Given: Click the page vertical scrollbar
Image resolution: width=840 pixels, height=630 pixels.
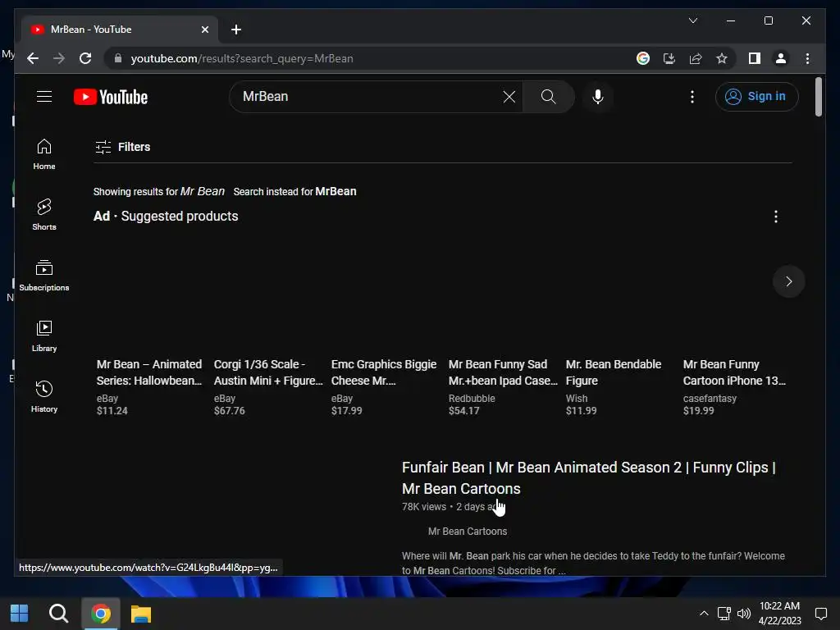Looking at the screenshot, I should pos(818,97).
